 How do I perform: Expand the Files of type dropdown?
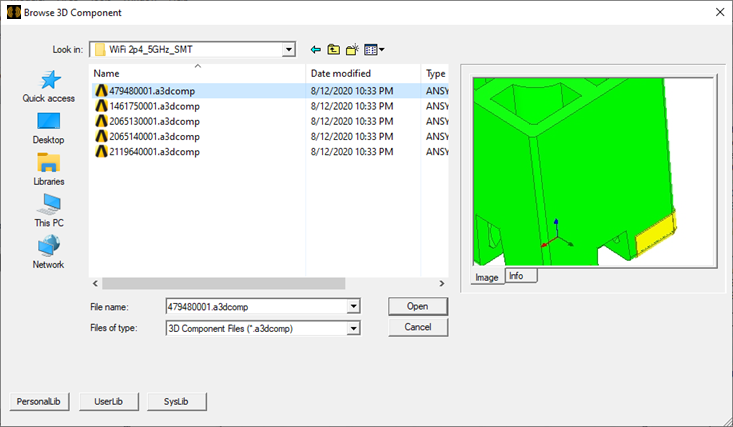353,328
